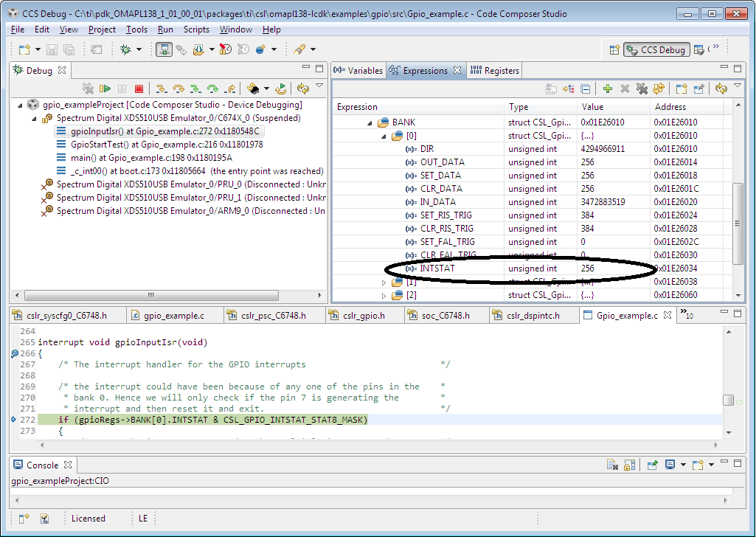Image resolution: width=756 pixels, height=537 pixels.
Task: Enable assembly stepping mode in Debug toolbar
Action: click(x=254, y=89)
